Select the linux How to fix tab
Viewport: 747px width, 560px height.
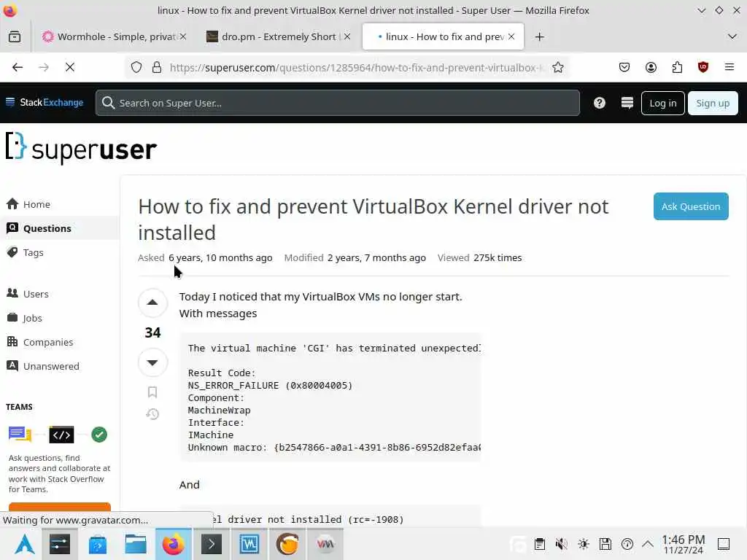click(443, 36)
